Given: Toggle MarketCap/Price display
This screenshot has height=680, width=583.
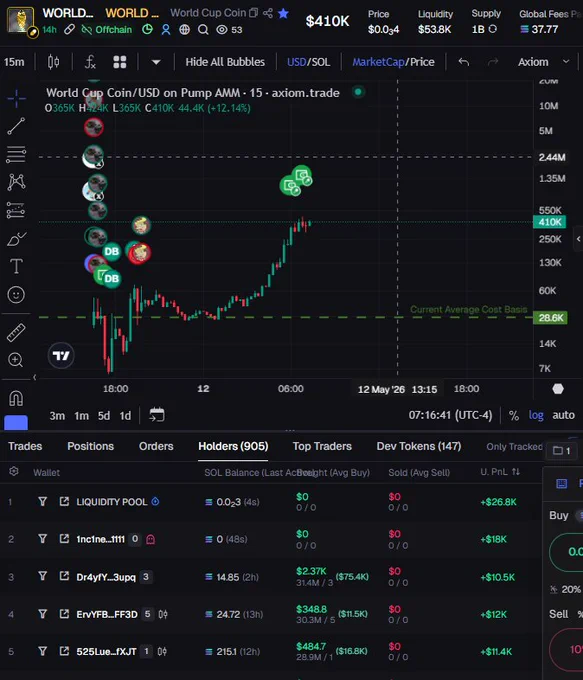Looking at the screenshot, I should click(x=393, y=62).
